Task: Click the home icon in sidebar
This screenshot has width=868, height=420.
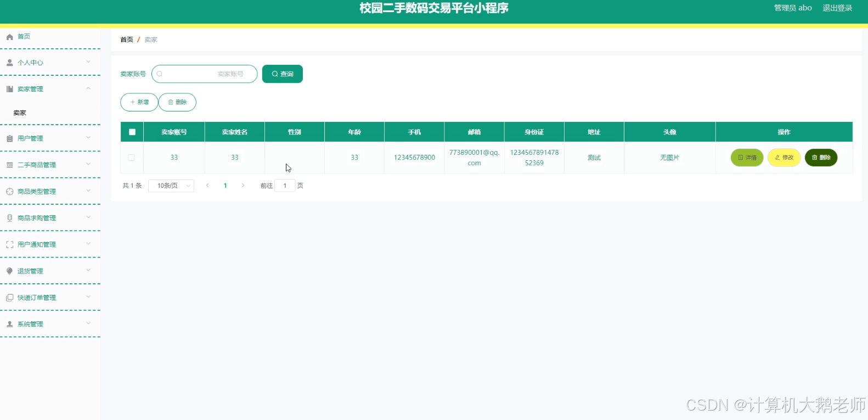Action: coord(9,37)
